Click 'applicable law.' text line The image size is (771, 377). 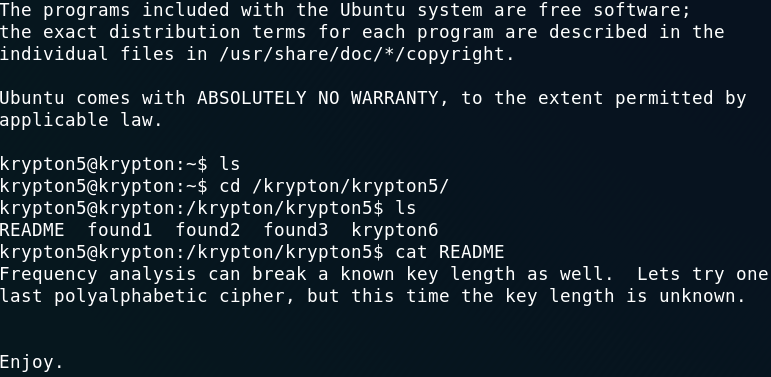click(81, 120)
